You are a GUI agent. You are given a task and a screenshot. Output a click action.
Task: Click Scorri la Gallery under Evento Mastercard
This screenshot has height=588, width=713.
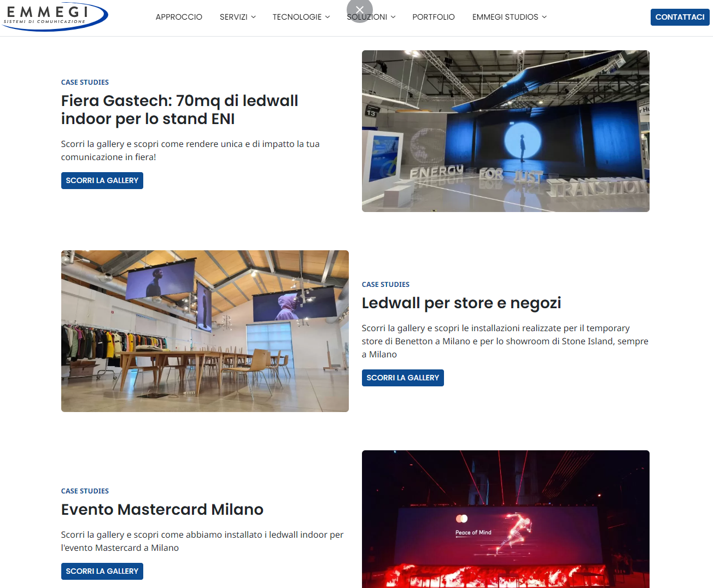click(x=102, y=571)
